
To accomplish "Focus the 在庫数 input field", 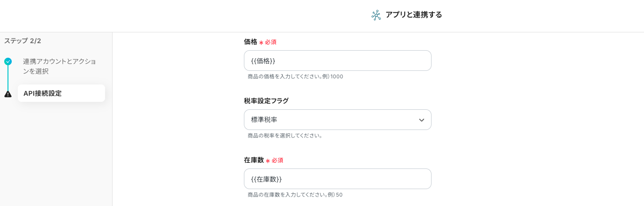I will [337, 179].
